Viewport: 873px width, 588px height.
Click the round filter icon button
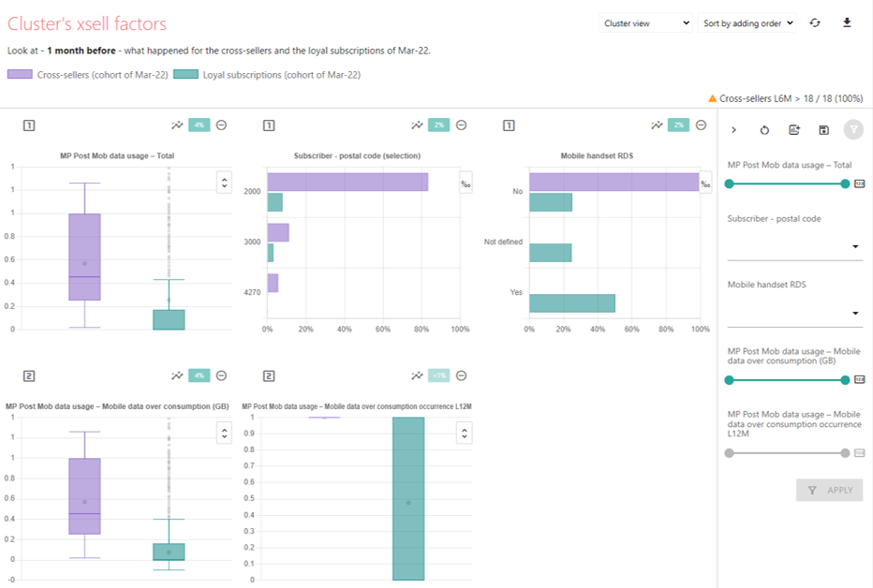[x=853, y=129]
